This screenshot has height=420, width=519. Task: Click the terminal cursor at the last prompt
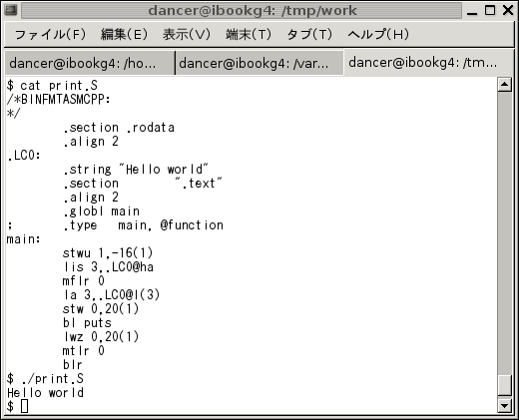click(x=24, y=406)
